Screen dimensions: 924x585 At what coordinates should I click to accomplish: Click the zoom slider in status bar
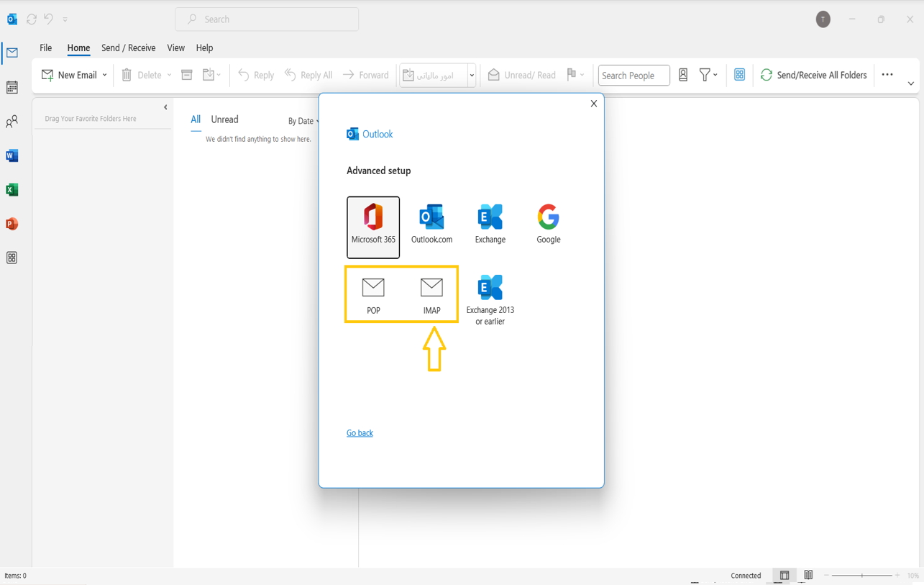tap(862, 576)
